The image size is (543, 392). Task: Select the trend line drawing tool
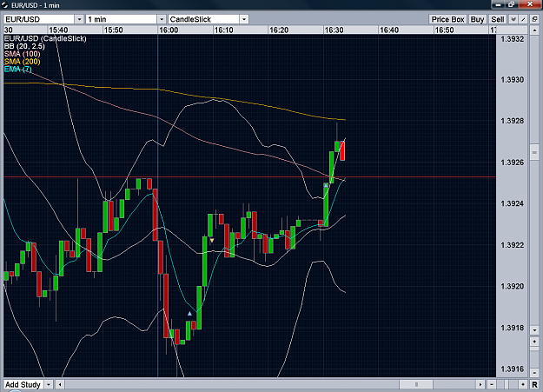click(x=524, y=19)
